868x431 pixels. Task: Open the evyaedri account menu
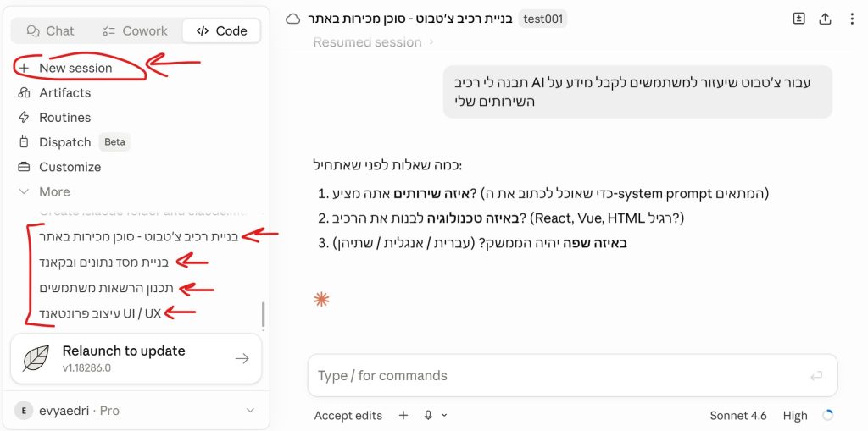[x=136, y=411]
